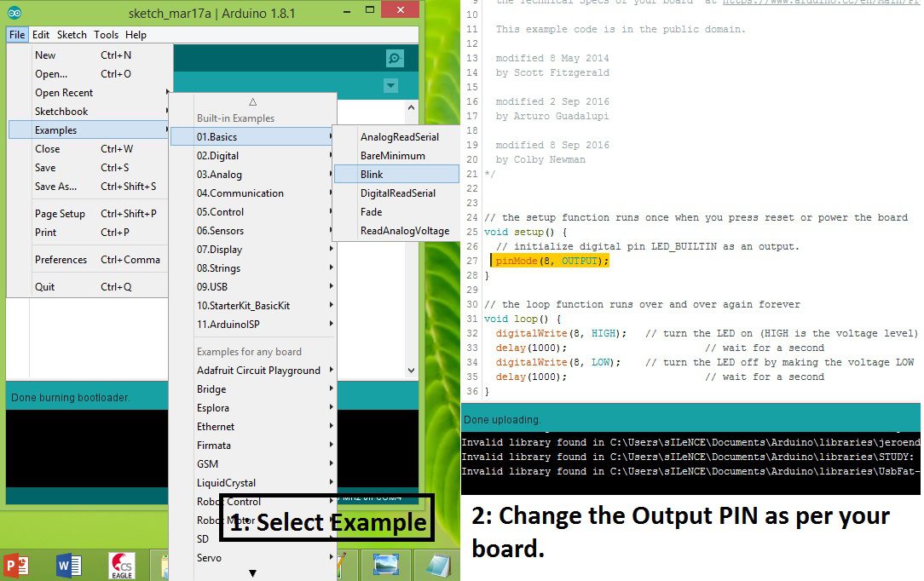Open the Sketch menu
The height and width of the screenshot is (581, 924).
point(72,35)
